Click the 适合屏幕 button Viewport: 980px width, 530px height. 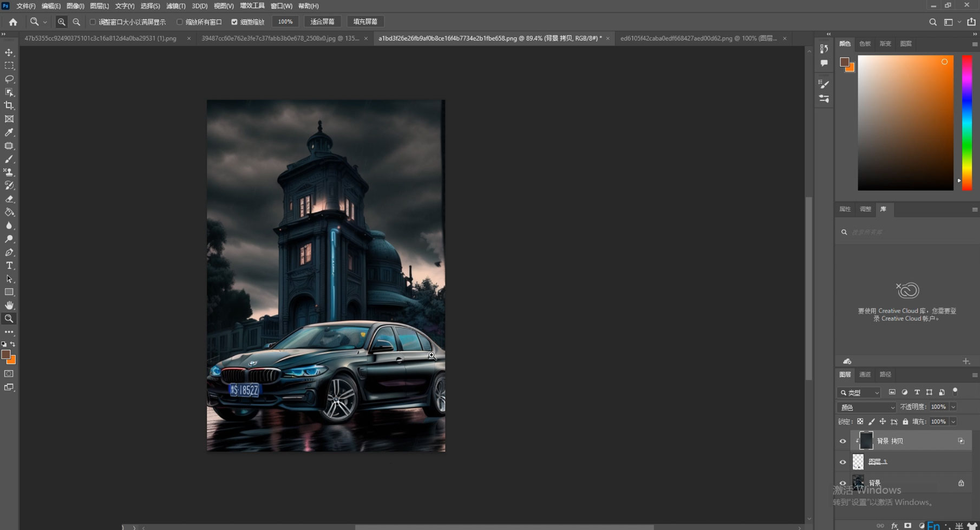322,22
